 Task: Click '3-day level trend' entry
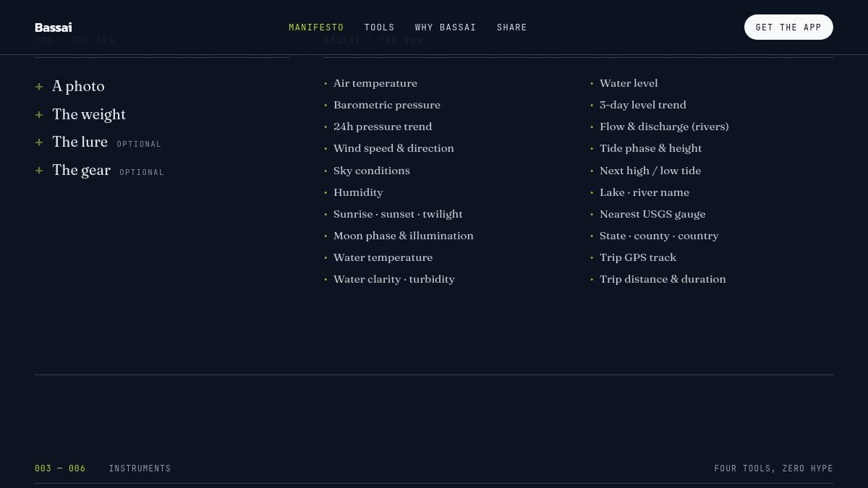click(x=643, y=105)
